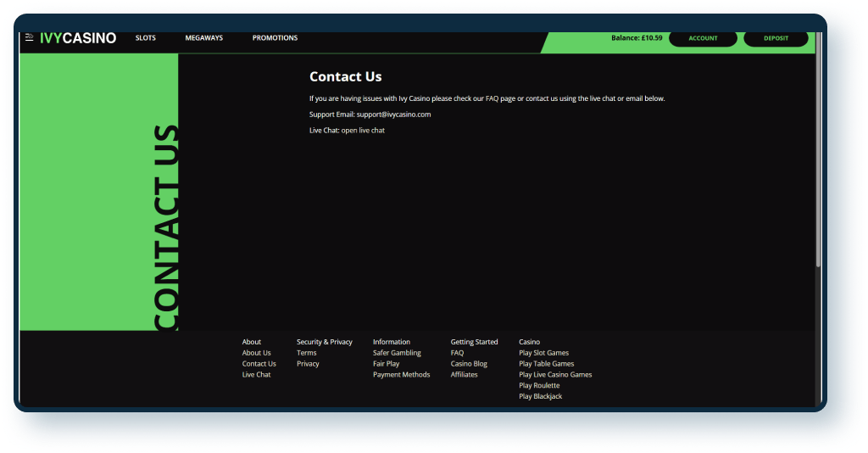Open the Terms footer link
Image resolution: width=868 pixels, height=453 pixels.
(x=306, y=353)
